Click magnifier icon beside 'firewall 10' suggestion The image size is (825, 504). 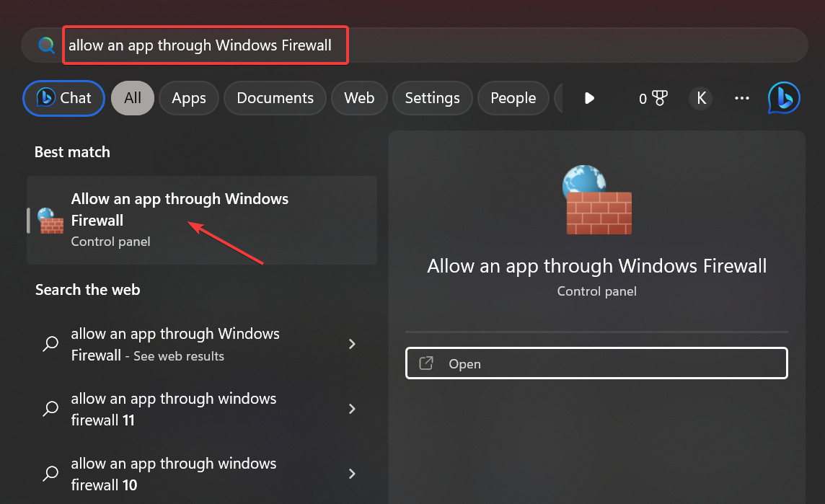[50, 474]
